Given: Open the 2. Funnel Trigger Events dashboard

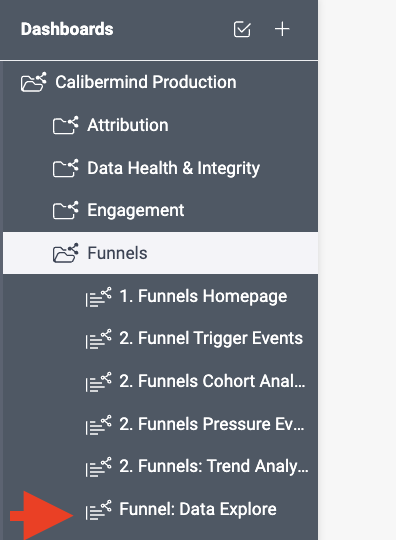Looking at the screenshot, I should pyautogui.click(x=211, y=338).
